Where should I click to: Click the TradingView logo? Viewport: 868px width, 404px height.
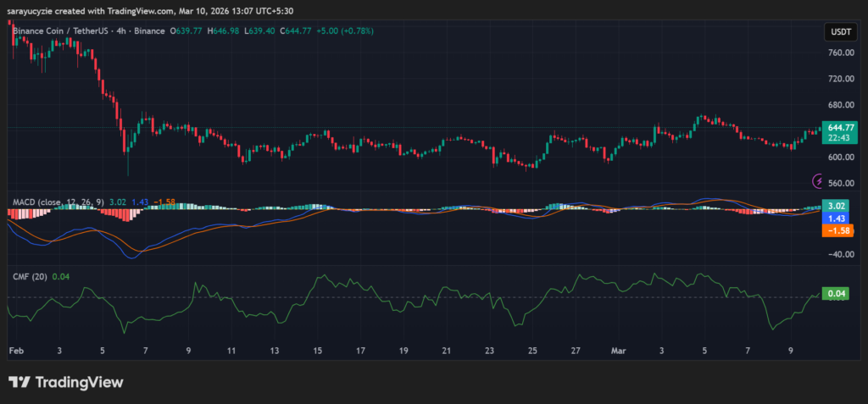pos(65,382)
